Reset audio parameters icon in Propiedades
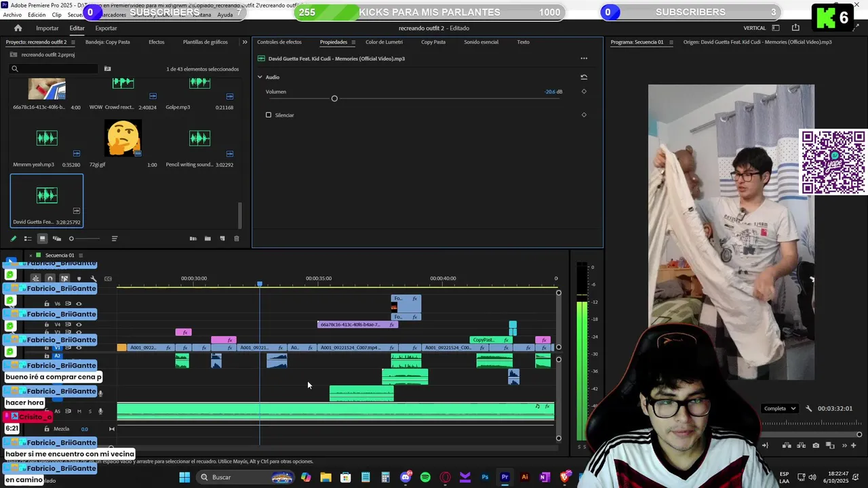The height and width of the screenshot is (488, 868). (x=584, y=77)
